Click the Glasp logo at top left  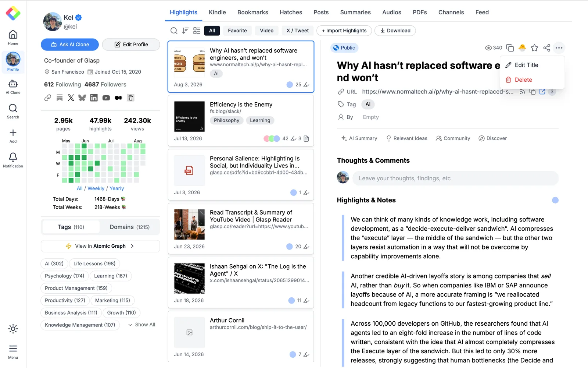point(13,13)
